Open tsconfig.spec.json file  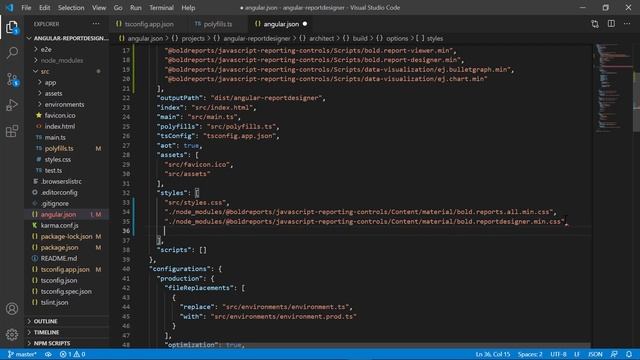66,292
